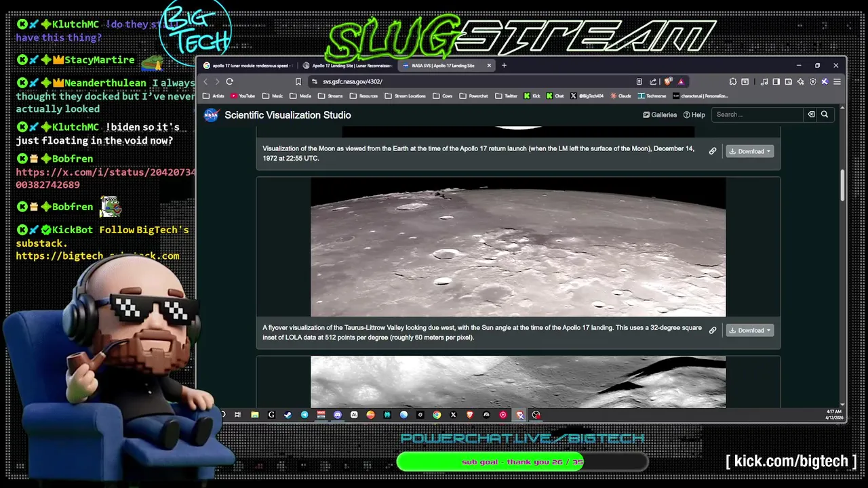Switch to apollo 17 lunar module rendezvous tab
The height and width of the screenshot is (488, 868).
[248, 66]
